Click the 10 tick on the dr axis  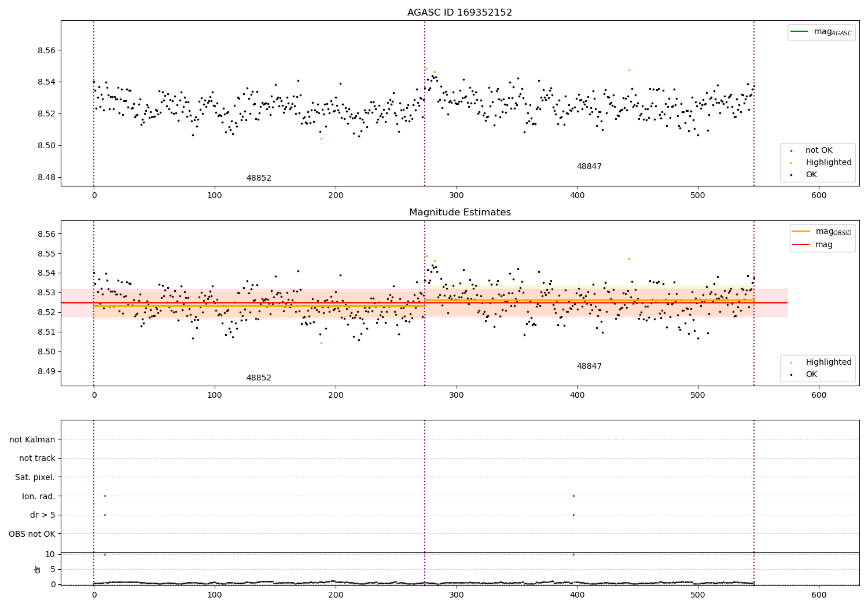tap(50, 554)
